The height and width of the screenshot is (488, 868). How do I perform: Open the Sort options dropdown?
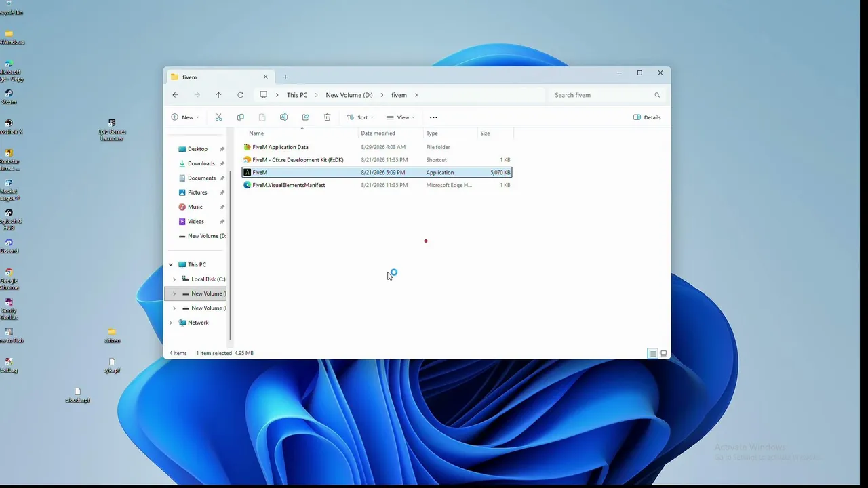click(x=359, y=117)
